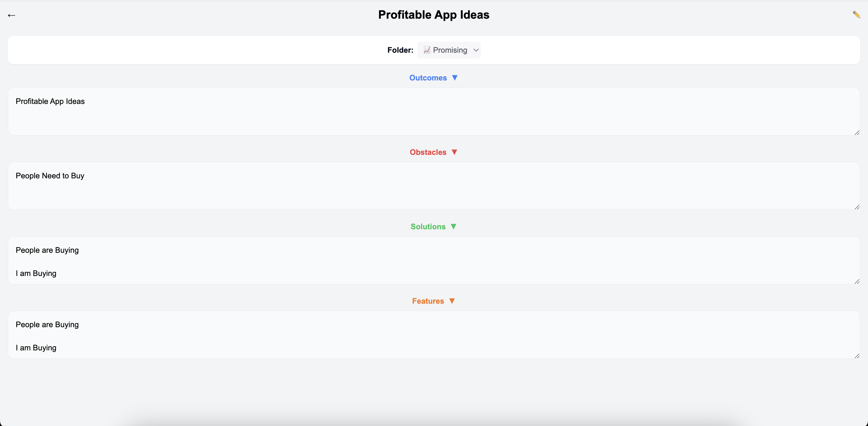Screen dimensions: 868x426
Task: Click the 'People are Buying' line under Features
Action: [47, 324]
